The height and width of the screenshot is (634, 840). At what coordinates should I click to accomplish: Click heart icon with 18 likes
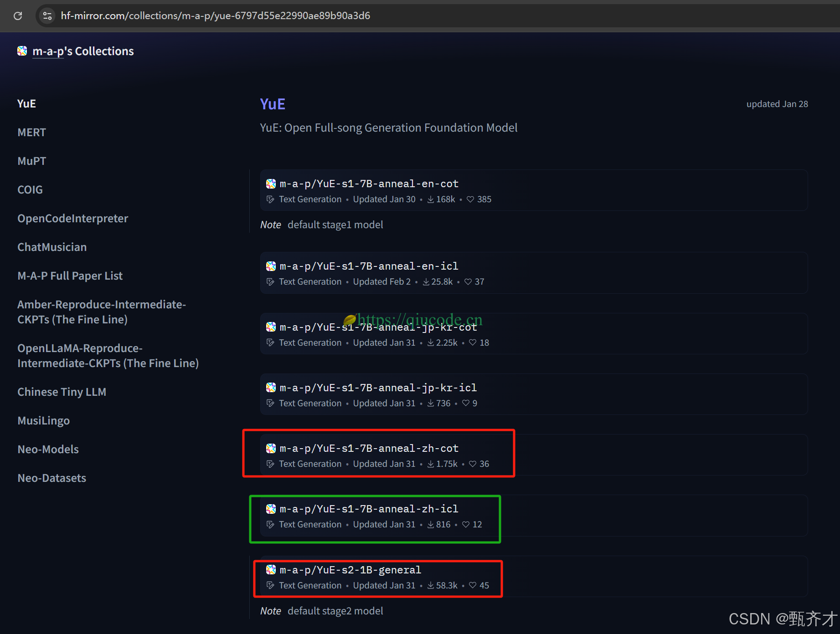coord(473,343)
